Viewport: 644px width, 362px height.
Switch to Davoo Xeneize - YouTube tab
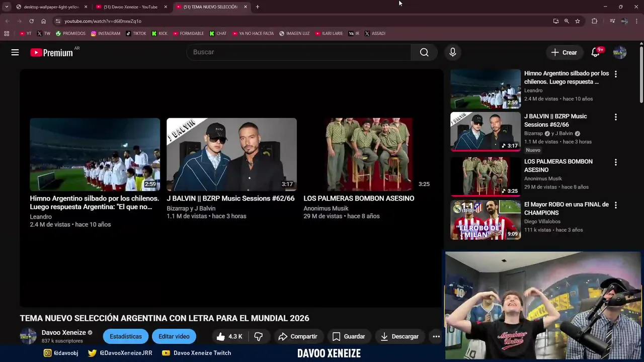pos(132,7)
